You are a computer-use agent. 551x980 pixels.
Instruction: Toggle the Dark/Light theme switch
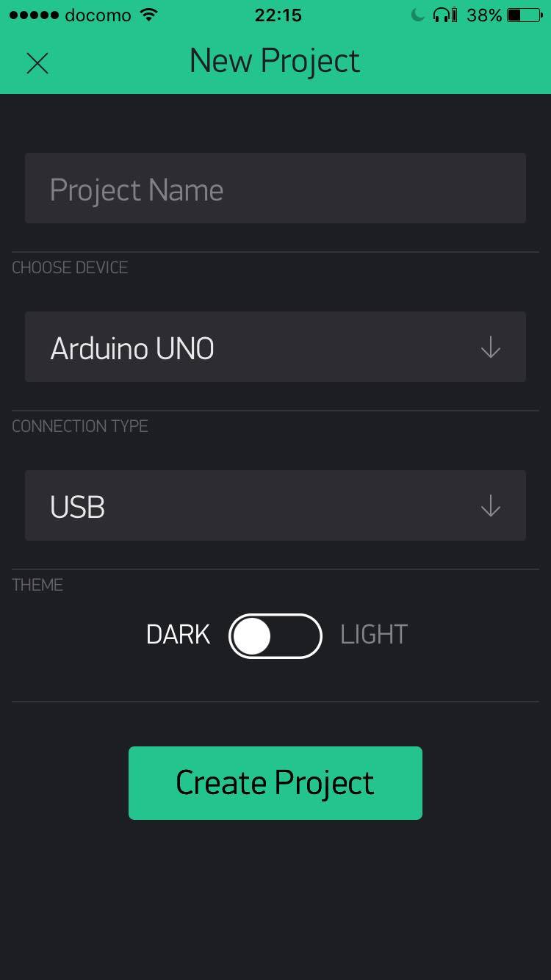click(x=275, y=635)
